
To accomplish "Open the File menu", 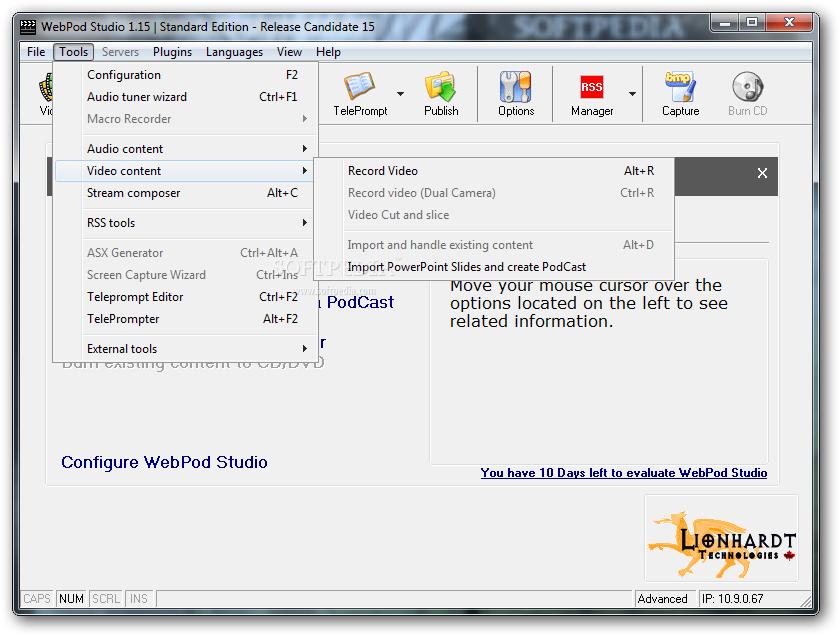I will pyautogui.click(x=36, y=52).
